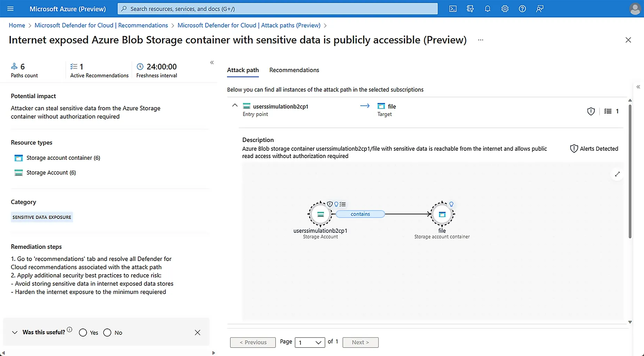Select the Attack path tab
The image size is (644, 356).
click(x=243, y=70)
